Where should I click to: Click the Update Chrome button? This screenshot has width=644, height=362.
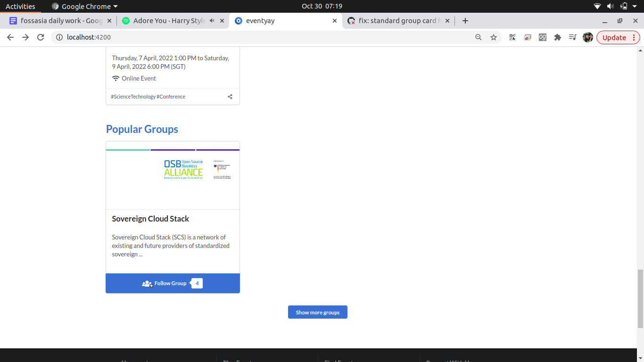coord(618,37)
